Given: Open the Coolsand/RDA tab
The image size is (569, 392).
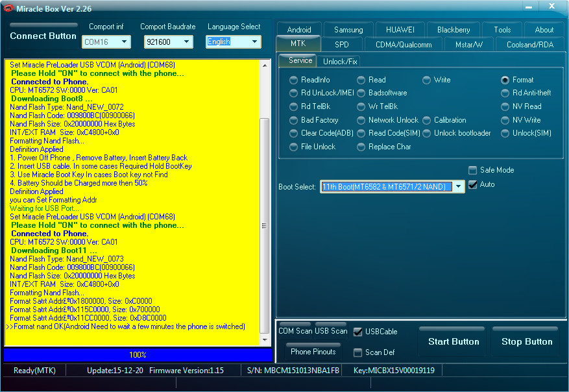Looking at the screenshot, I should pyautogui.click(x=530, y=45).
